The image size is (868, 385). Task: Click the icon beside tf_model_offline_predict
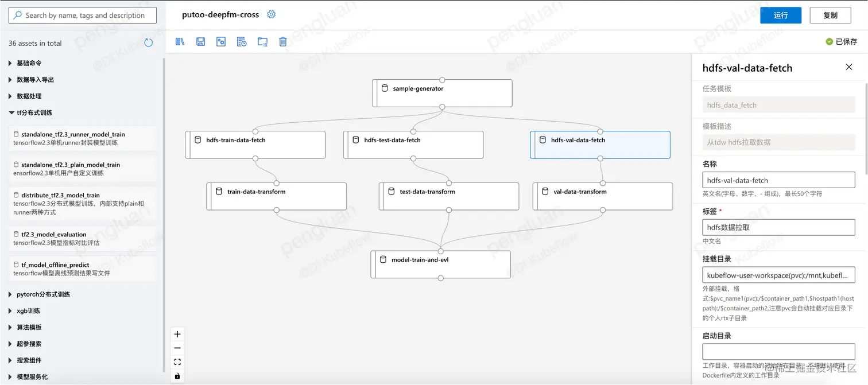16,265
